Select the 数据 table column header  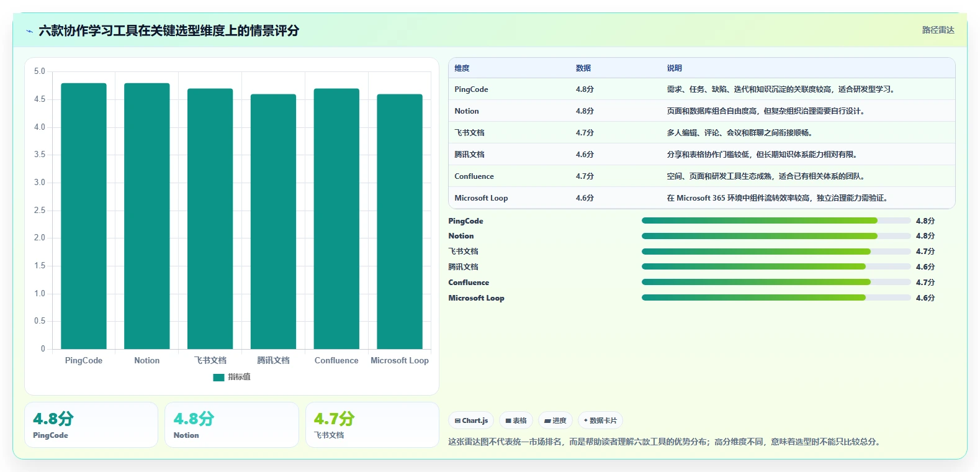pos(583,68)
